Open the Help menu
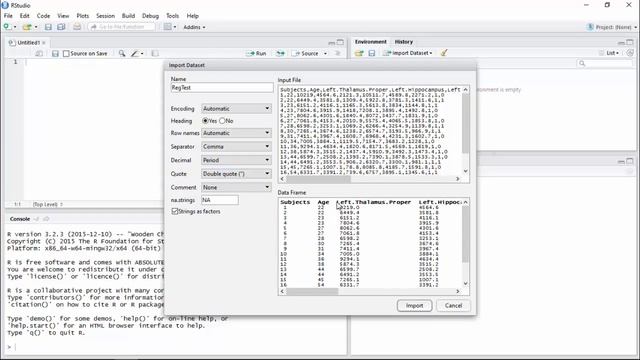640x360 pixels. click(x=193, y=16)
